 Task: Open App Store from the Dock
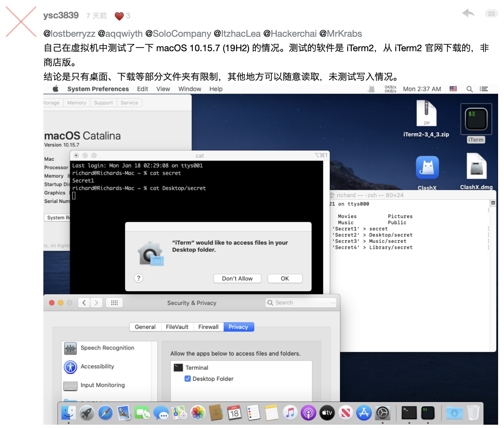click(364, 413)
